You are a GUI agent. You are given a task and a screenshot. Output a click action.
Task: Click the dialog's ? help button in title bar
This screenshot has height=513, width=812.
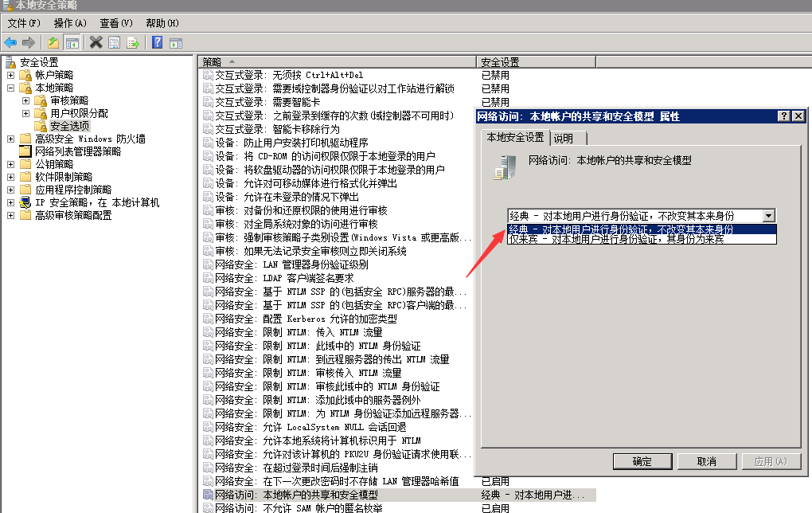[x=784, y=116]
